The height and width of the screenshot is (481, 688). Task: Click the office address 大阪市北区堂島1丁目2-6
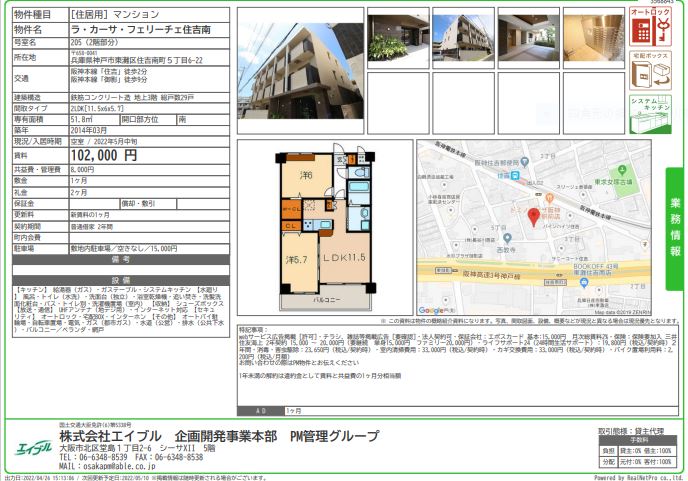[x=105, y=448]
